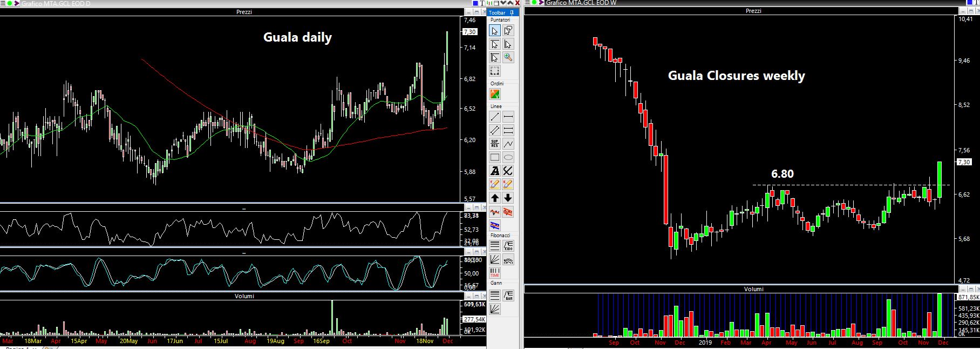Click the Prezzi header of the daily chart
The width and height of the screenshot is (980, 349).
click(x=244, y=12)
